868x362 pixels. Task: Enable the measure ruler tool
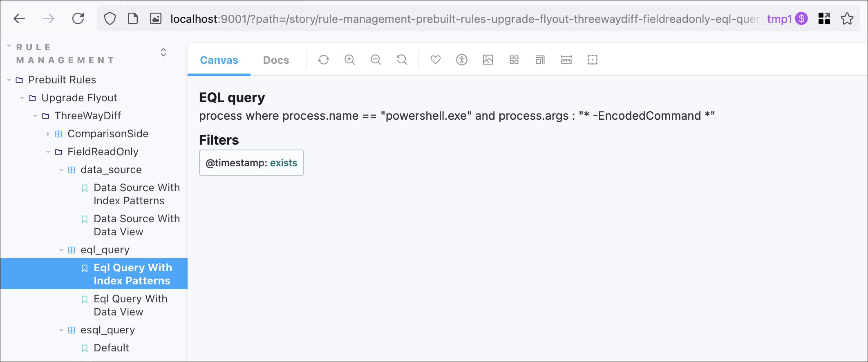pyautogui.click(x=566, y=60)
